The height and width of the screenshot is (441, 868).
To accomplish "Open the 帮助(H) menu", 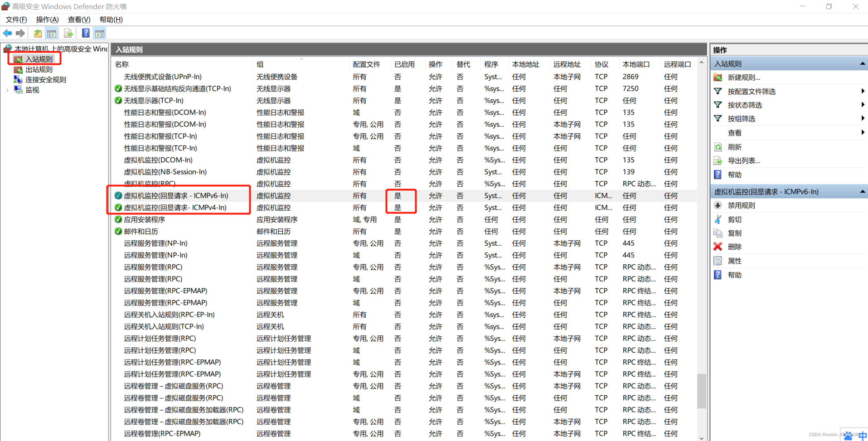I will coord(111,19).
